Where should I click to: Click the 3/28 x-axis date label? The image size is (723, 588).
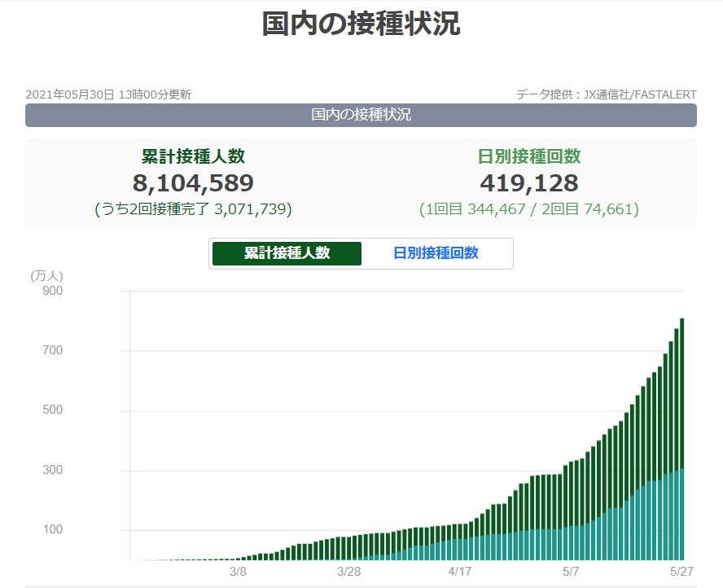click(348, 572)
